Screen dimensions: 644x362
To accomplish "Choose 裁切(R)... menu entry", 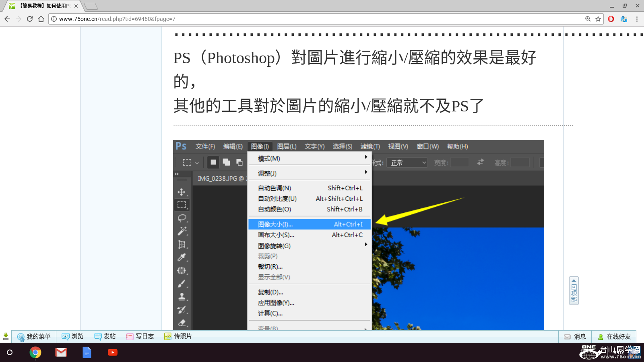I will pyautogui.click(x=309, y=267).
